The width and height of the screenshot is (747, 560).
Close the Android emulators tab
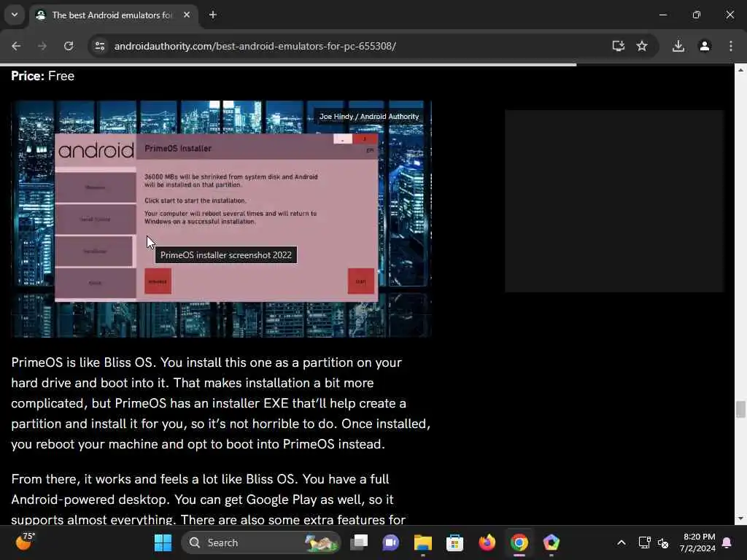(187, 15)
